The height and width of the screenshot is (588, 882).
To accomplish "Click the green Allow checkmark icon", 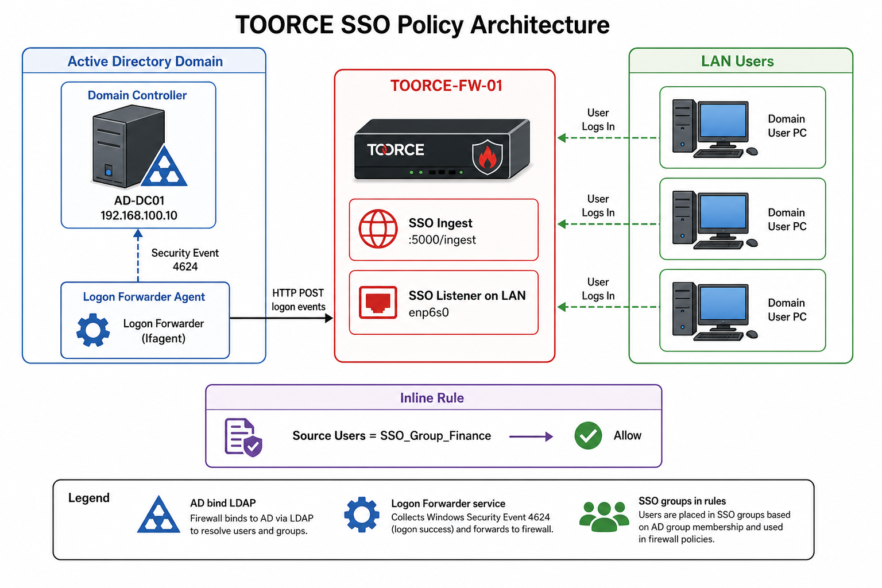I will click(588, 436).
